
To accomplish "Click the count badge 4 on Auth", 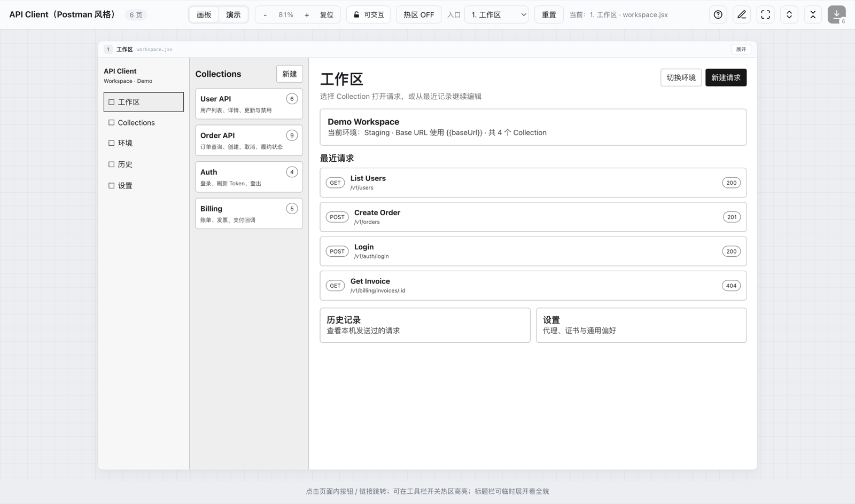I will click(x=292, y=172).
